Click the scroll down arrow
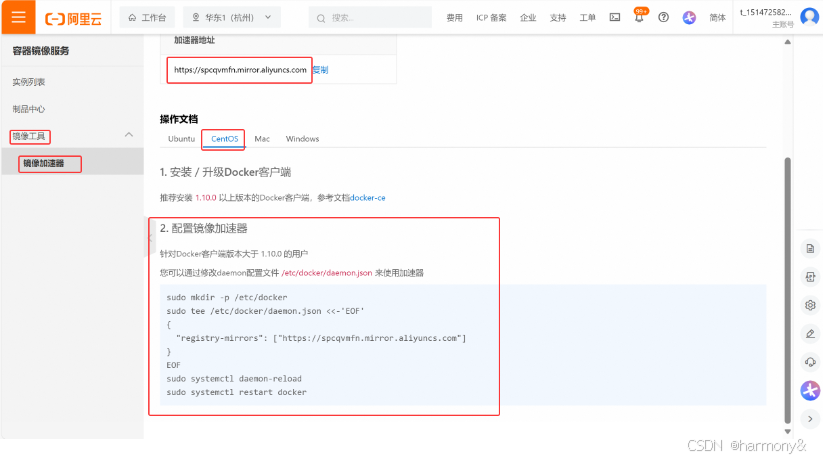 point(787,432)
